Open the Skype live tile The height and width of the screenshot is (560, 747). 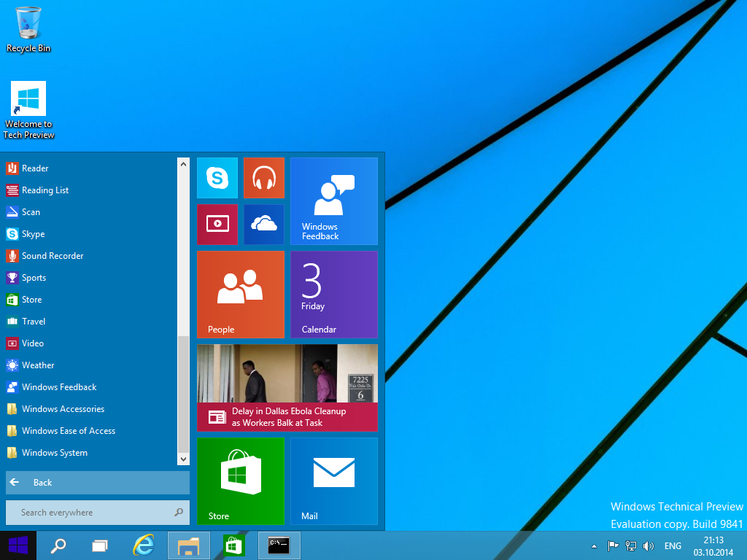[217, 178]
